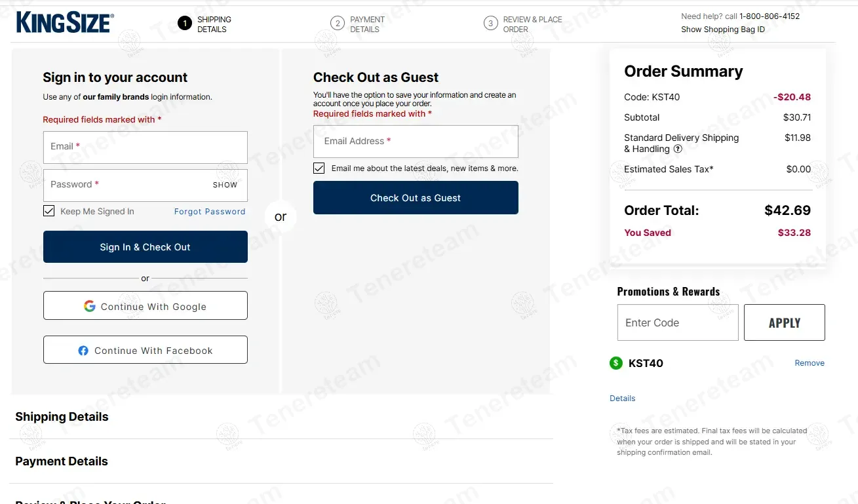Open the Forgot Password link
Image resolution: width=858 pixels, height=504 pixels.
210,212
